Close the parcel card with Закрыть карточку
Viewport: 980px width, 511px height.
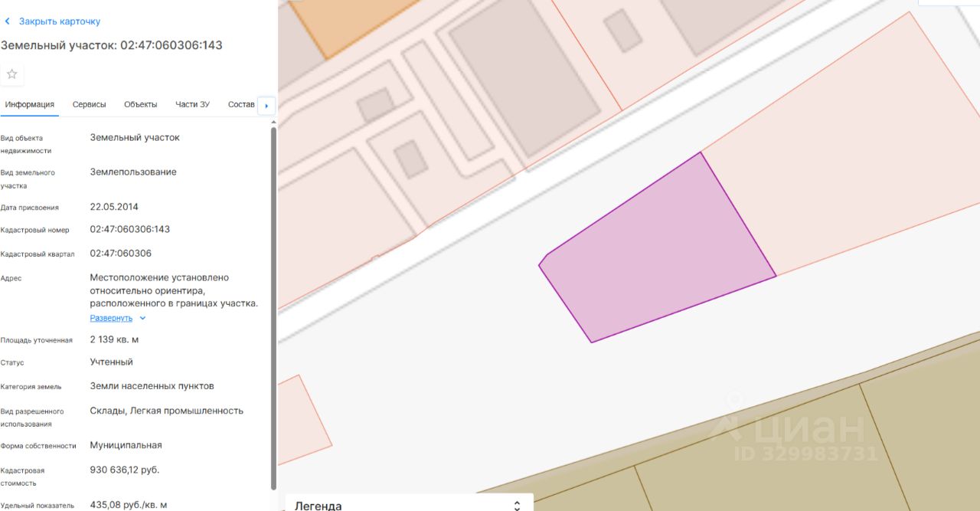pos(60,21)
